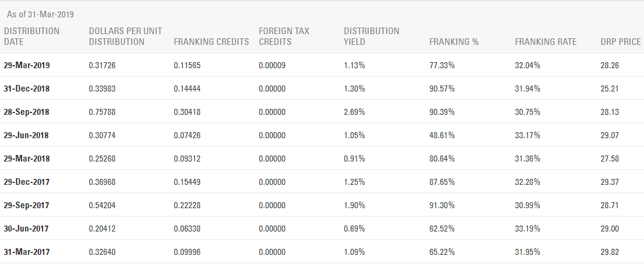Click the 0.75788 dollars per unit value
Image resolution: width=644 pixels, height=265 pixels.
[102, 112]
